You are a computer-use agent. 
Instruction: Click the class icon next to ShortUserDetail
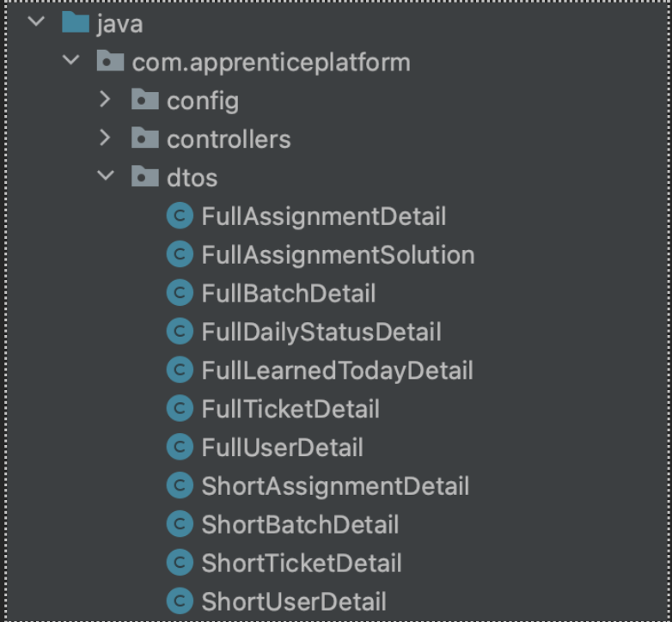(x=180, y=601)
